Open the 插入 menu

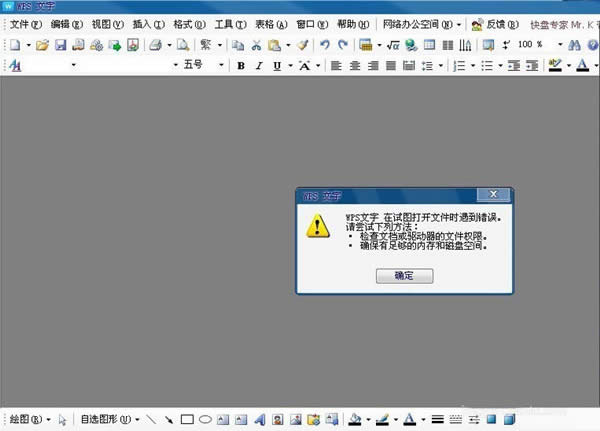pyautogui.click(x=149, y=23)
